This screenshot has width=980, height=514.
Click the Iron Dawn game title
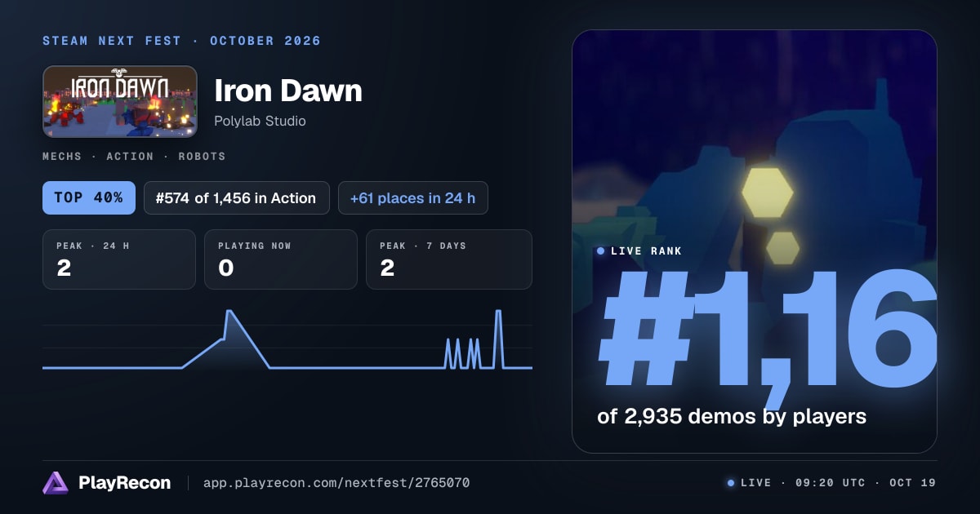tap(287, 91)
